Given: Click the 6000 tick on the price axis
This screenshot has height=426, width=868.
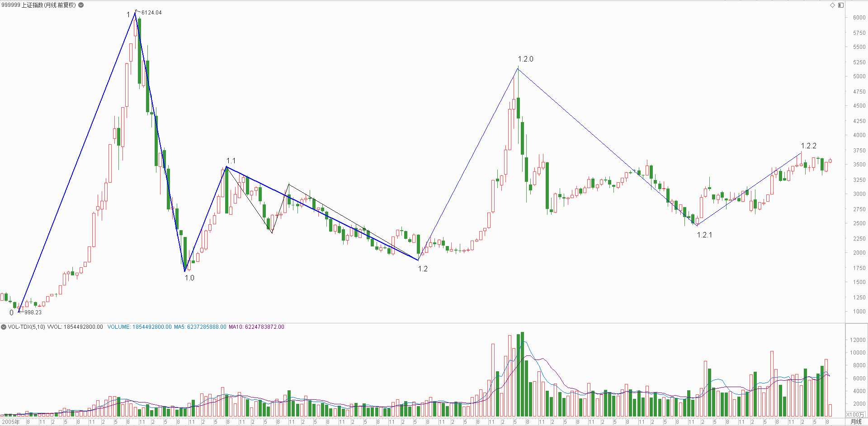Looking at the screenshot, I should [859, 18].
